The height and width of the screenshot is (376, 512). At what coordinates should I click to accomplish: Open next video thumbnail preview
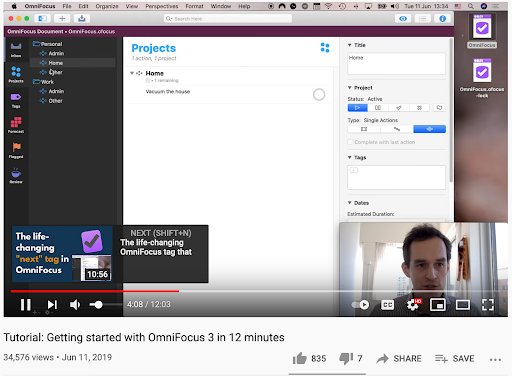point(62,254)
